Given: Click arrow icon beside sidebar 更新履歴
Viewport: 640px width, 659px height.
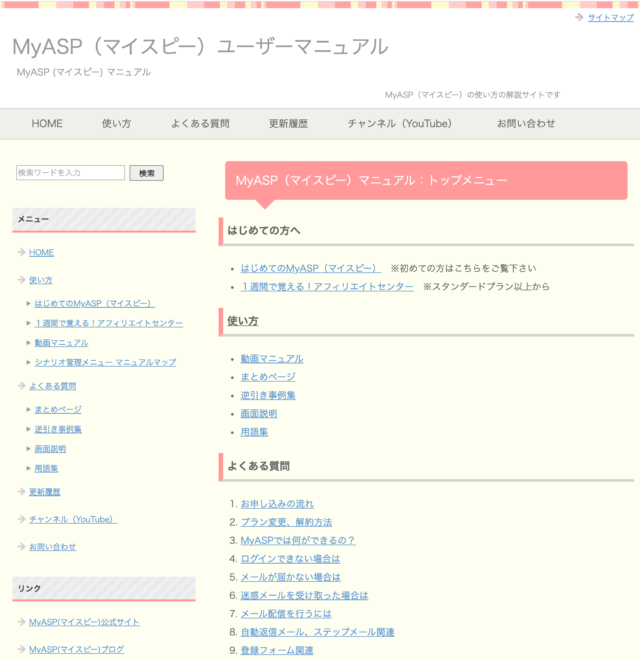Looking at the screenshot, I should [22, 491].
